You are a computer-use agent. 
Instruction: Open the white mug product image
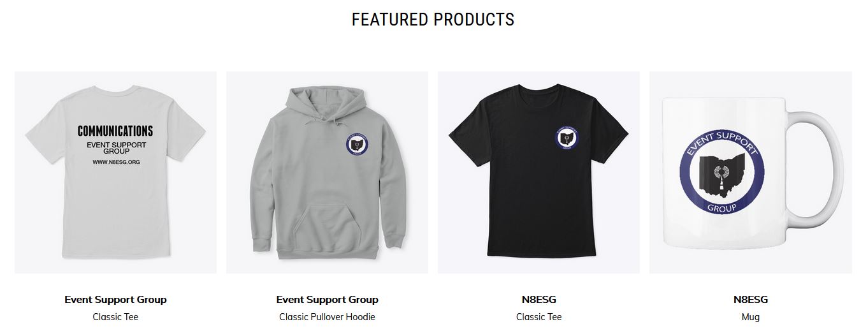(750, 172)
